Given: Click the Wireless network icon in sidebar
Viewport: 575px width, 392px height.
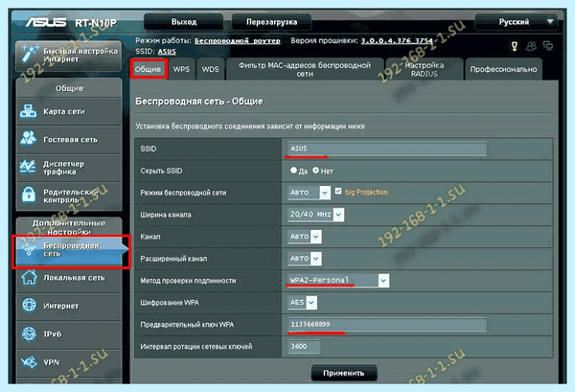Looking at the screenshot, I should 29,250.
